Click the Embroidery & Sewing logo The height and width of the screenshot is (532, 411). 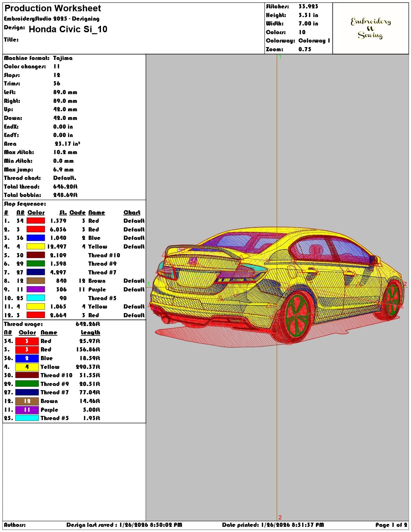tap(371, 28)
